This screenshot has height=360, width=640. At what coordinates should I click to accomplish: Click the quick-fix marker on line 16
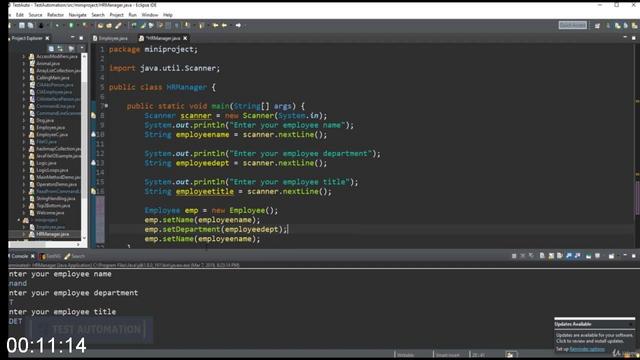tap(93, 191)
